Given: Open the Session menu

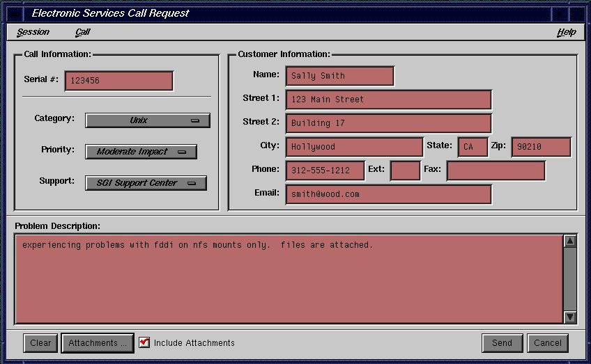Looking at the screenshot, I should [33, 32].
